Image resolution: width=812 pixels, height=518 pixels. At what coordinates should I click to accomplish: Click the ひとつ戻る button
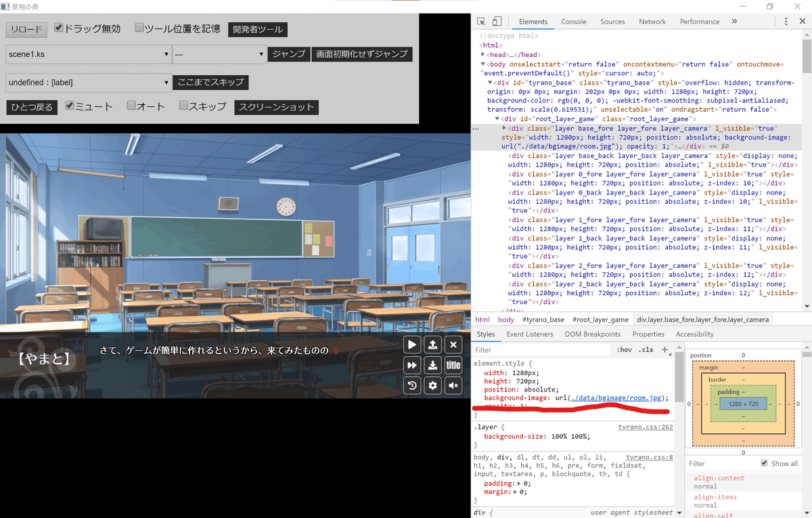click(x=31, y=107)
